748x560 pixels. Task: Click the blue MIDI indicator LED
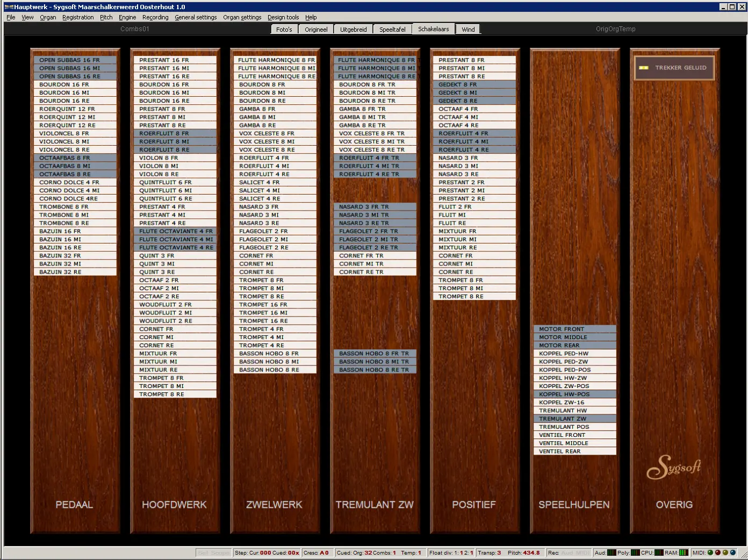point(733,552)
